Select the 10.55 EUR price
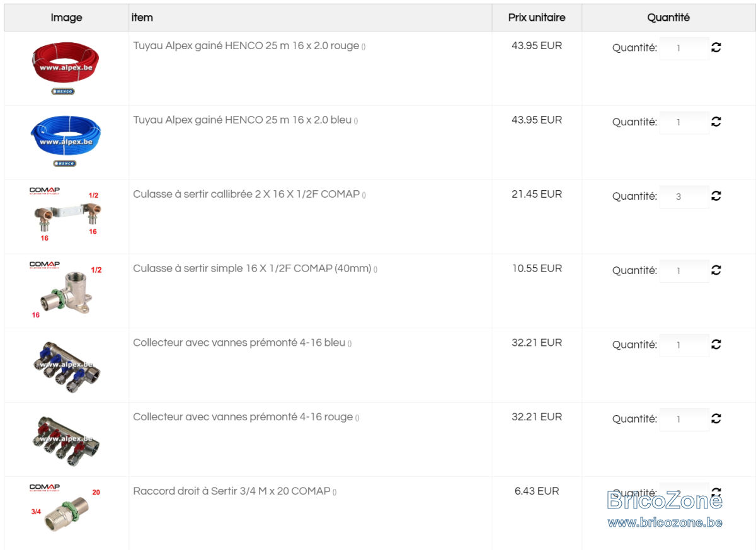 537,269
